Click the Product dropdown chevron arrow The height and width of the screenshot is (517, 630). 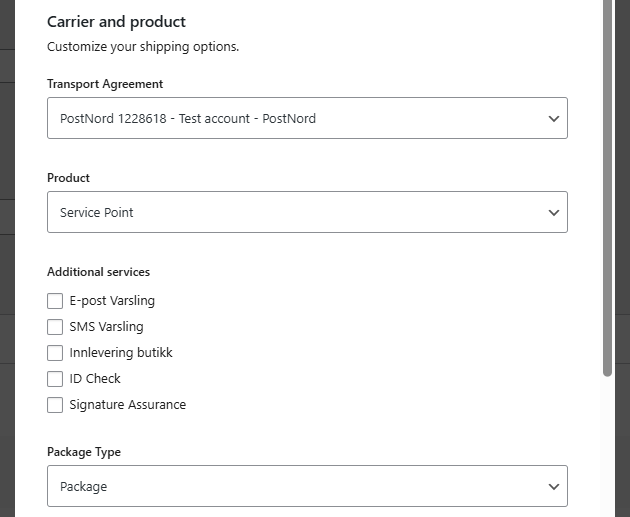tap(554, 212)
